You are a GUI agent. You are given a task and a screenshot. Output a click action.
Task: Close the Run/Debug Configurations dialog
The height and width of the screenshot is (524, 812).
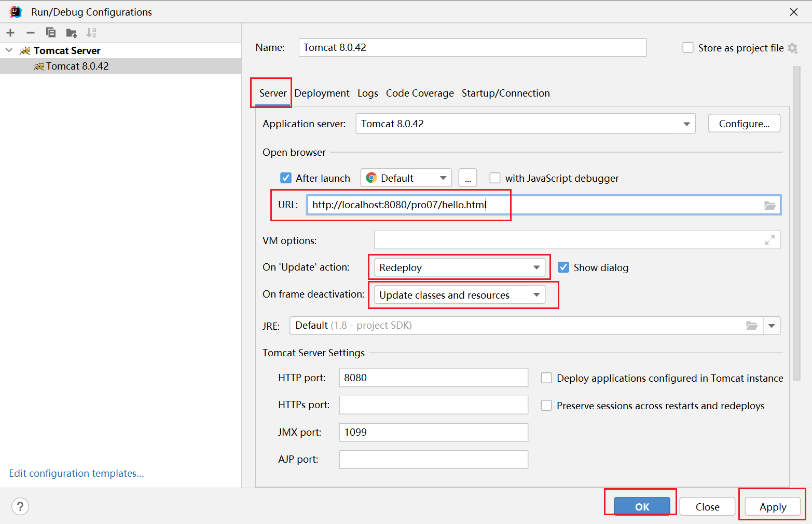click(x=794, y=12)
